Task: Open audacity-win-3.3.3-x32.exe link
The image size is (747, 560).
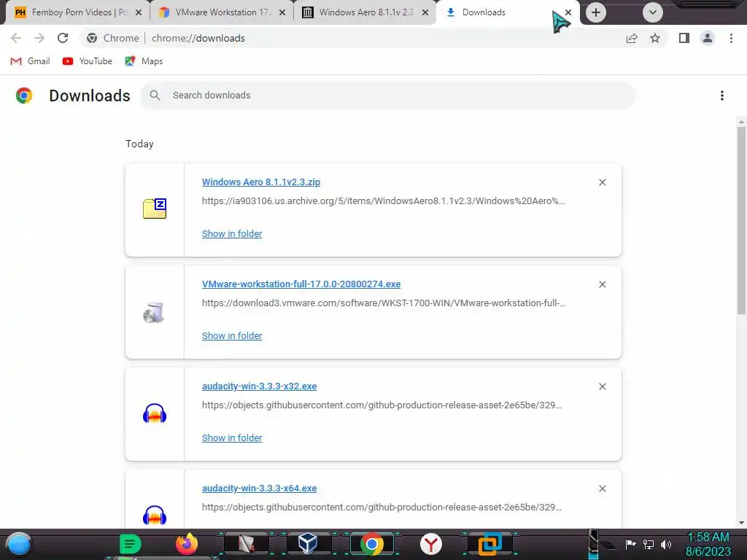Action: point(259,386)
